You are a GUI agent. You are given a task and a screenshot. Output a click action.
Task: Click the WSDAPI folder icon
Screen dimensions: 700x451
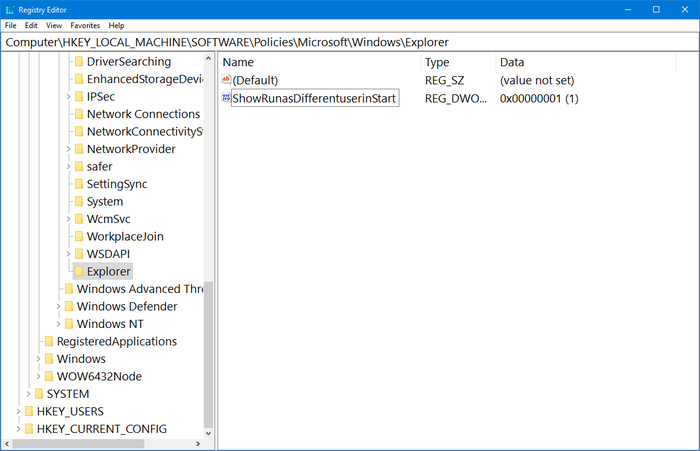point(79,254)
